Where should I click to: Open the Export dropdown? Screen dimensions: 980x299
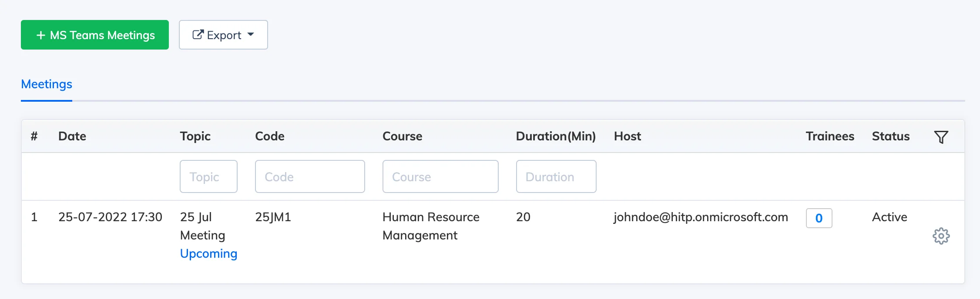[223, 35]
